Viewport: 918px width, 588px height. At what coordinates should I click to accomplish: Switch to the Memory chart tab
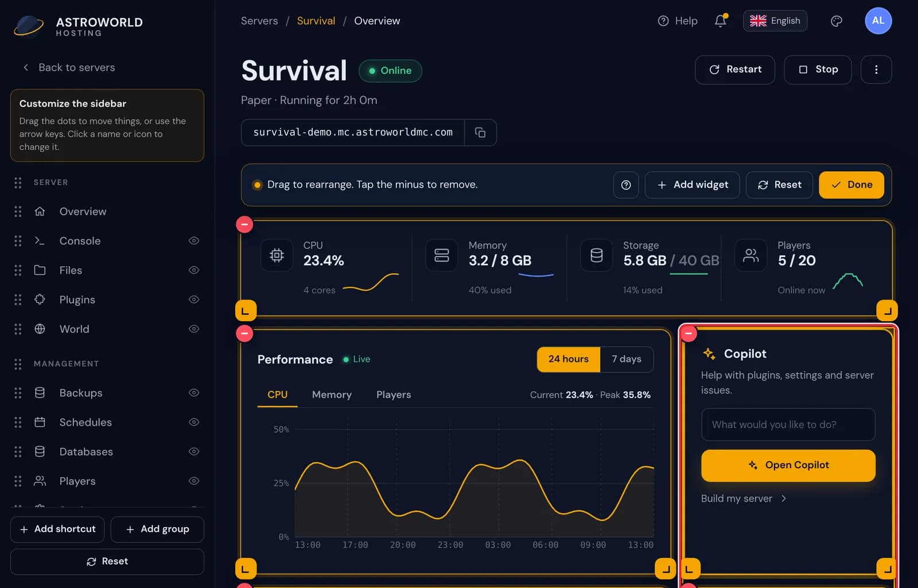point(332,395)
